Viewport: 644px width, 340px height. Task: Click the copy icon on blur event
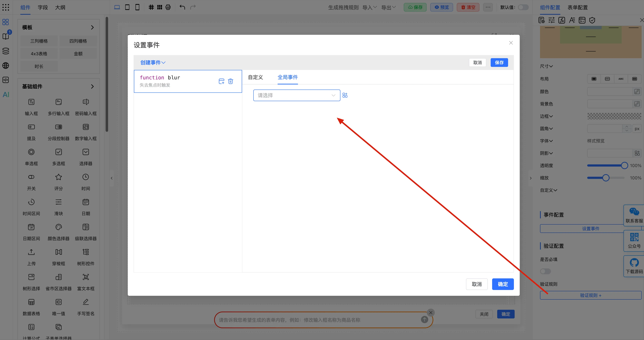221,81
